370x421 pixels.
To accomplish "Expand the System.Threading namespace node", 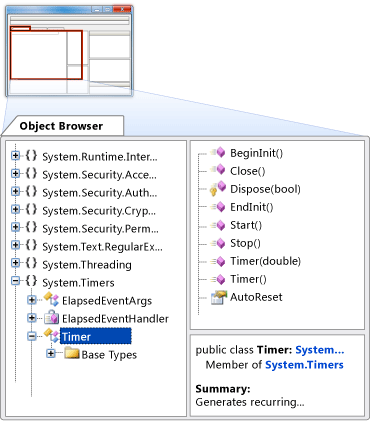I will tap(15, 263).
